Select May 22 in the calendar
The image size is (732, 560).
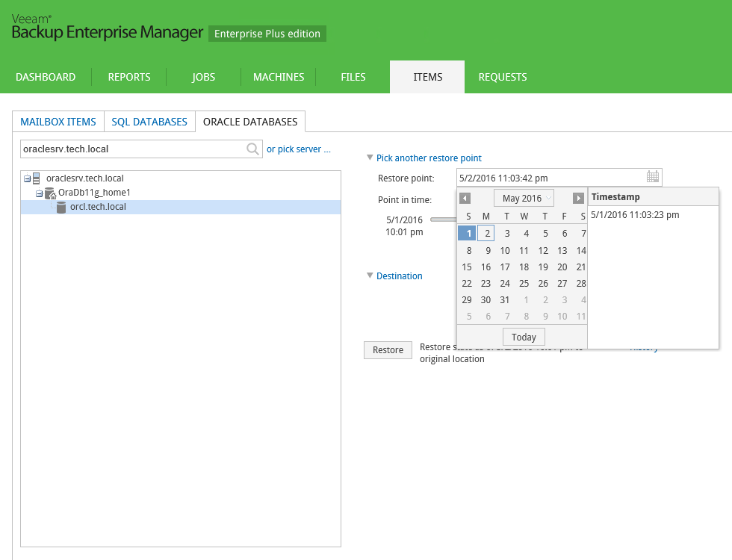coord(467,283)
